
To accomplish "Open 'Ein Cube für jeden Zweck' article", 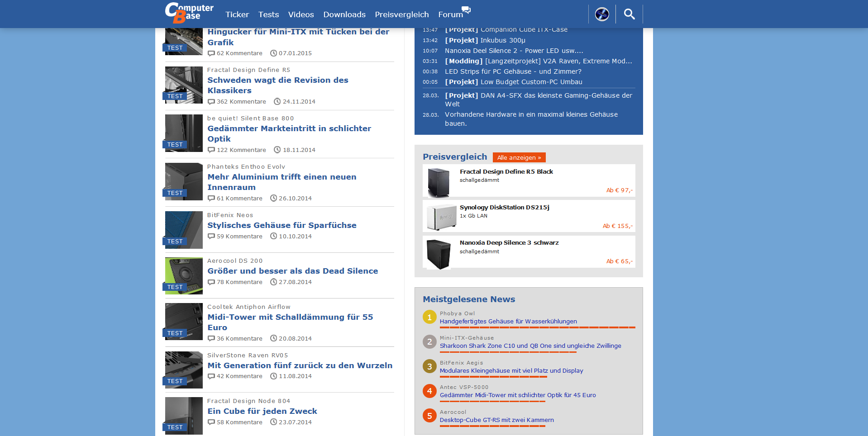I will point(262,411).
